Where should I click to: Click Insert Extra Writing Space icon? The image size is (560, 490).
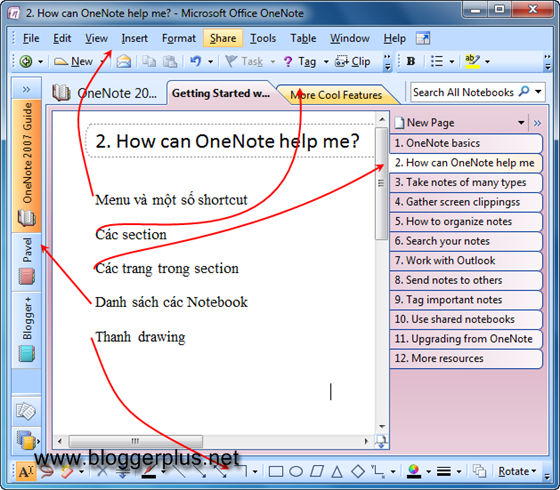(x=122, y=472)
